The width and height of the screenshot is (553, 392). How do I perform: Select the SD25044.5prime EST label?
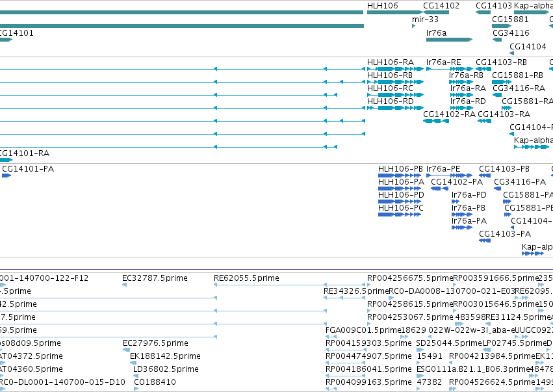[x=449, y=343]
